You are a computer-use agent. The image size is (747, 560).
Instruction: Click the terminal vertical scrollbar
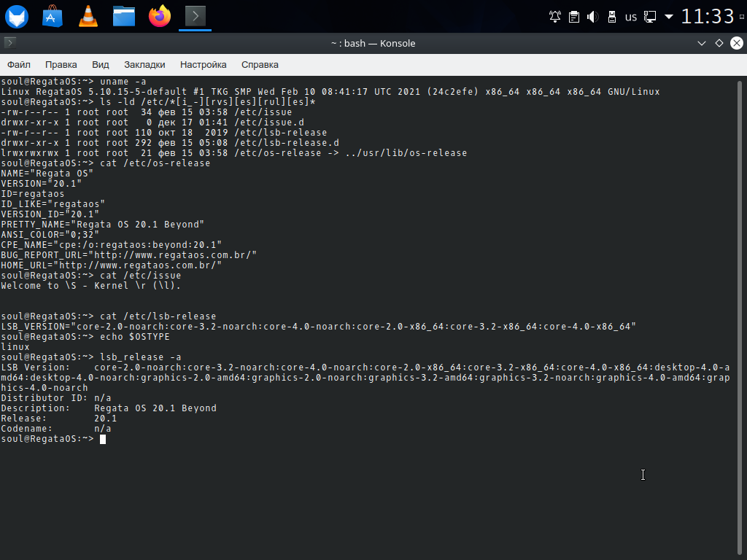[740, 316]
